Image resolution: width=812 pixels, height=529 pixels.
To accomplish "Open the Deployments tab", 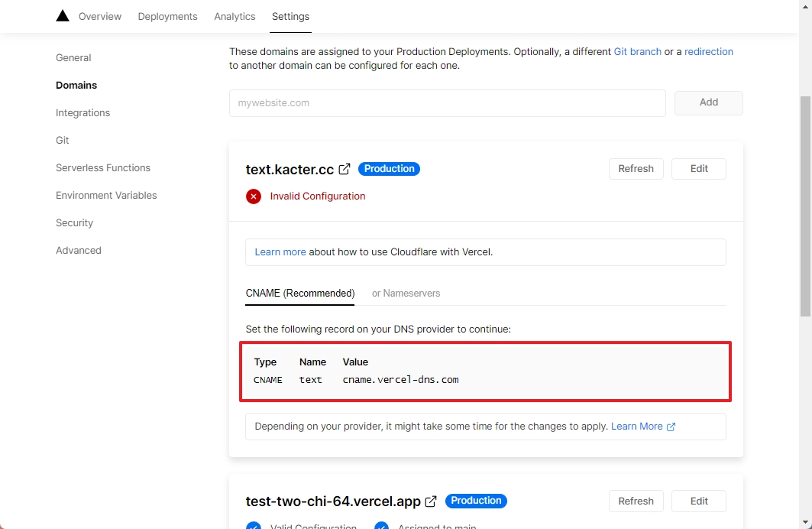I will (x=167, y=16).
